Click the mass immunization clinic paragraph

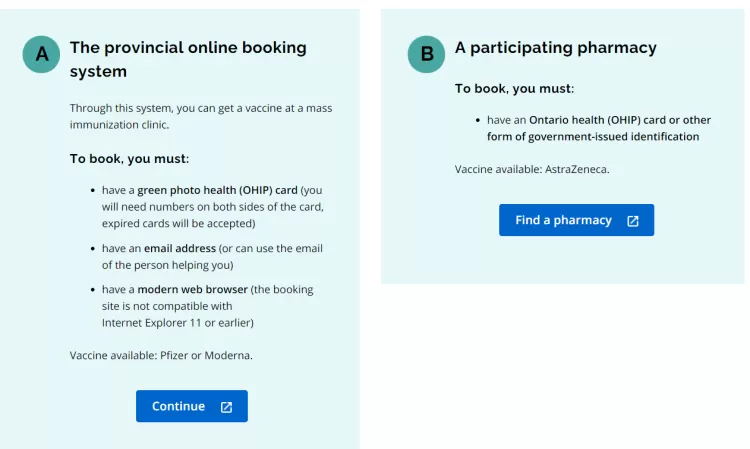[201, 116]
